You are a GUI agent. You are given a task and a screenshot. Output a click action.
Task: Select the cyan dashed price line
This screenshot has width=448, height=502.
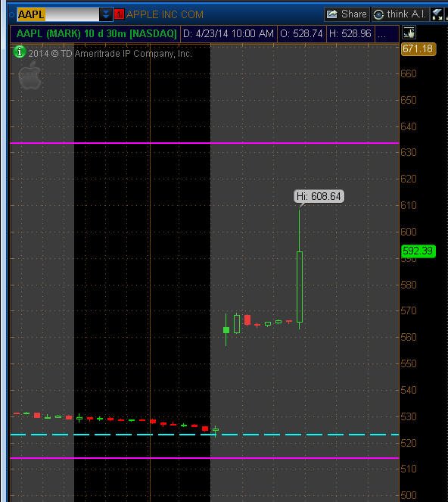click(205, 435)
